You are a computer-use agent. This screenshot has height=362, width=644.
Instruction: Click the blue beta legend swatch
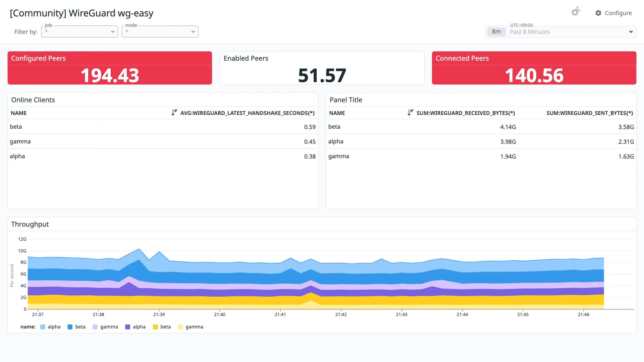70,327
